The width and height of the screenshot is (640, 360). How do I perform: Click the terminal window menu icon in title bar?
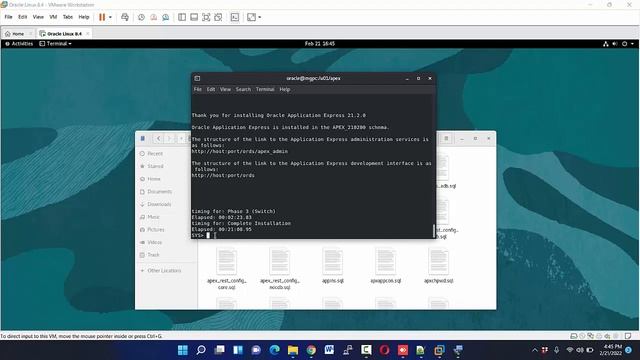pos(197,78)
